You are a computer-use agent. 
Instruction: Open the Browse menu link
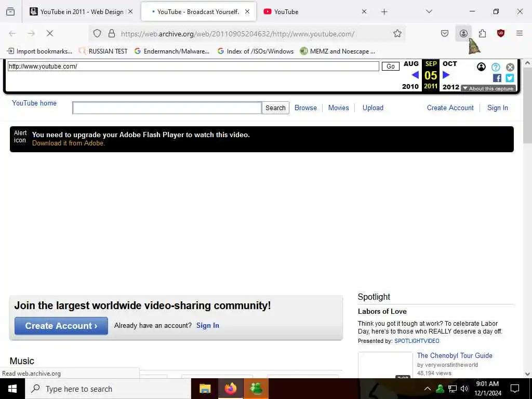pos(305,108)
